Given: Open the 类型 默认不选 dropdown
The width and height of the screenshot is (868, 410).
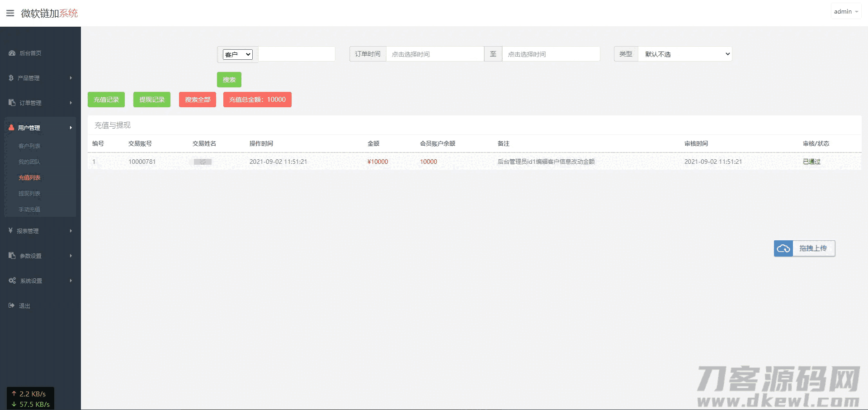Looking at the screenshot, I should coord(685,54).
